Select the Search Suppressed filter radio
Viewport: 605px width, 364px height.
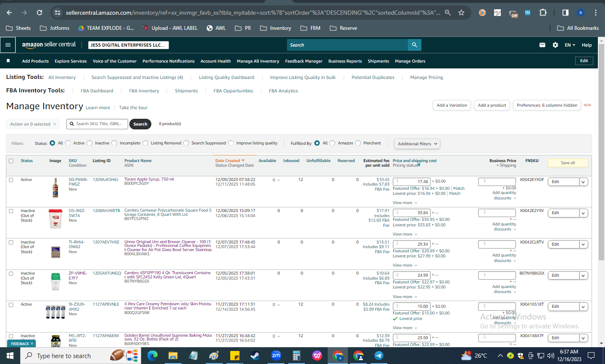pos(186,143)
